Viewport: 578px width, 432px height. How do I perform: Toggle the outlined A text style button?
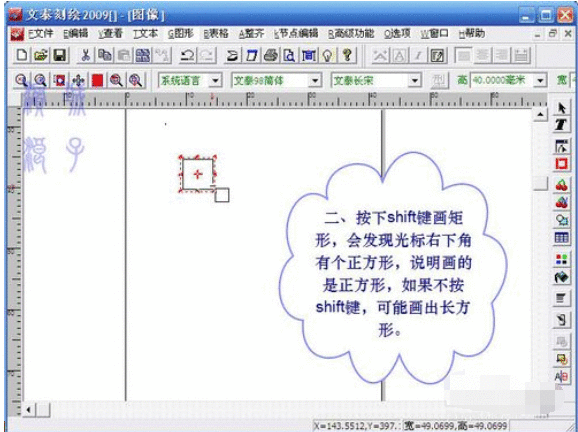(x=399, y=56)
